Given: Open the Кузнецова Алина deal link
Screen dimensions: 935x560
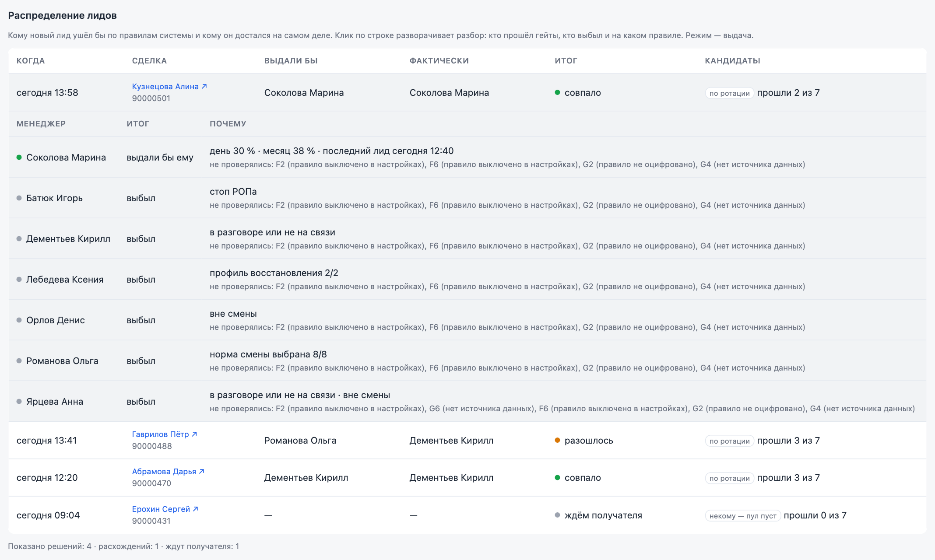Looking at the screenshot, I should pyautogui.click(x=169, y=87).
